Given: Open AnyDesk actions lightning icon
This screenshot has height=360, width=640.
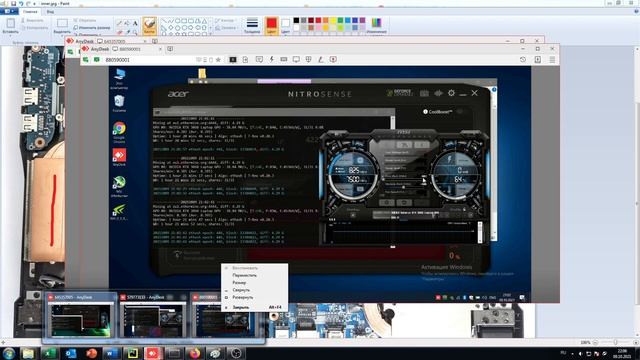Looking at the screenshot, I should pos(271,60).
